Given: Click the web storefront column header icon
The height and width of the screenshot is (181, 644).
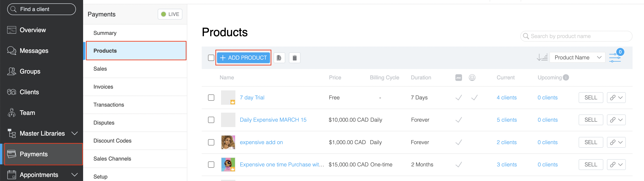Looking at the screenshot, I should coord(472,78).
